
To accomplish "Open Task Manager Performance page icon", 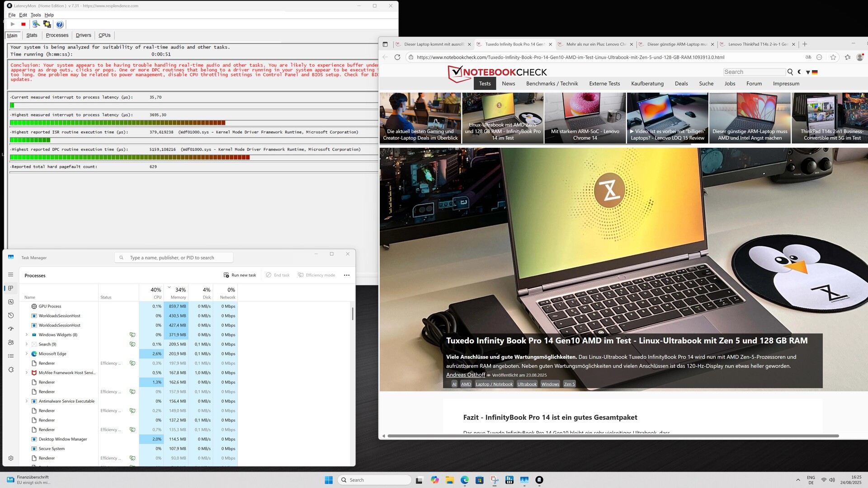I will (x=11, y=302).
